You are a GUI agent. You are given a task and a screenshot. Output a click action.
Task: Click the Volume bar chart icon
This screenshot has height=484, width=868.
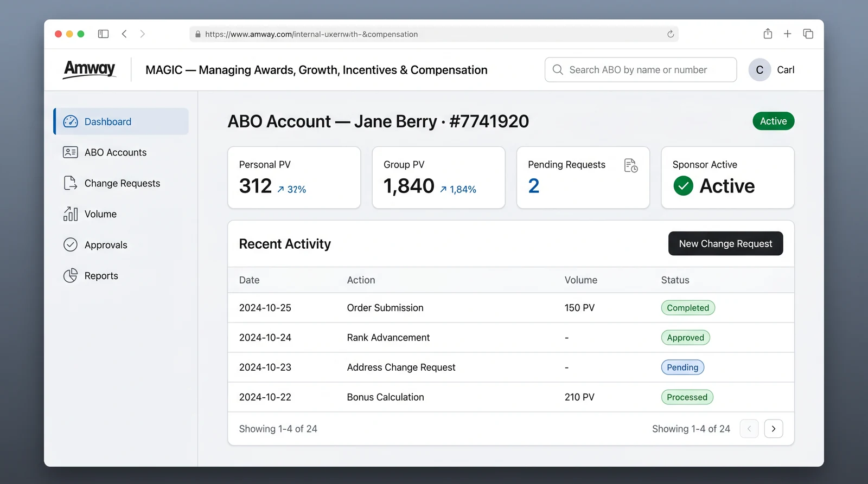71,214
